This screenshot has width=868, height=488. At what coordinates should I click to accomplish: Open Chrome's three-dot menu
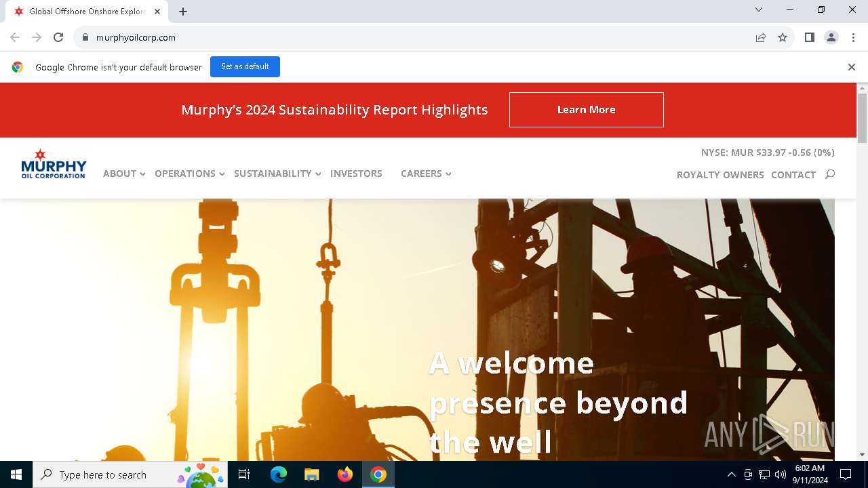[853, 37]
